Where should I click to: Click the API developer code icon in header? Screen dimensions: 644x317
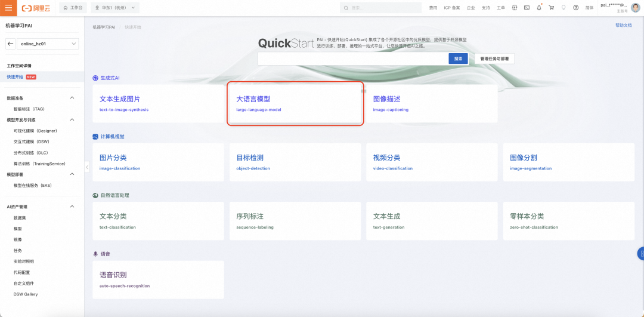pyautogui.click(x=514, y=8)
